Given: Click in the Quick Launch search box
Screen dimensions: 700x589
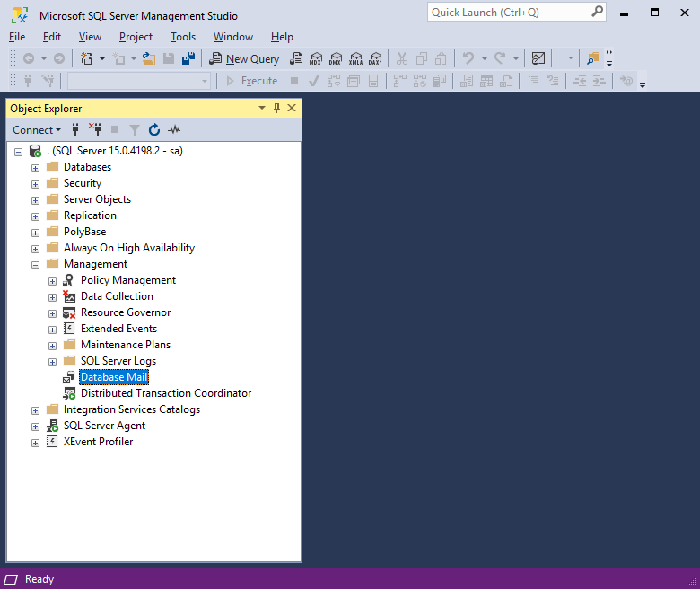Looking at the screenshot, I should (517, 13).
